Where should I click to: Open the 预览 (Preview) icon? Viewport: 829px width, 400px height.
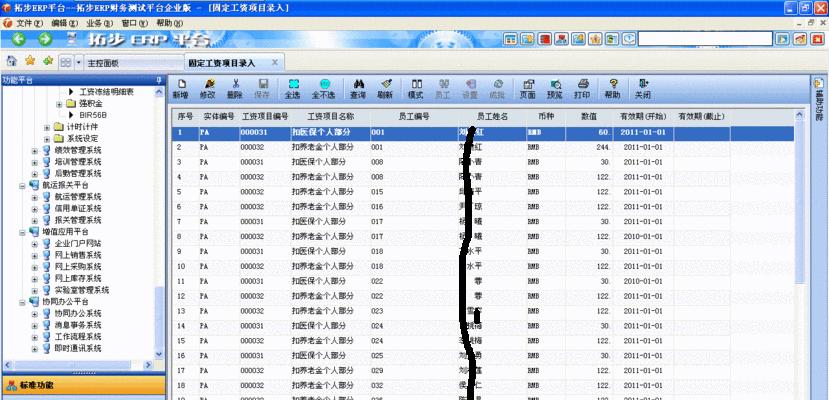tap(555, 89)
